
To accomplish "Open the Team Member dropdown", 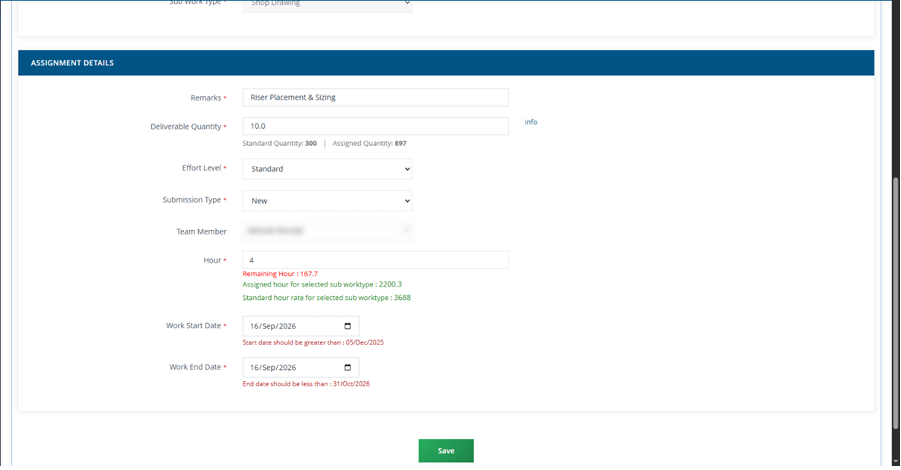I will coord(327,230).
